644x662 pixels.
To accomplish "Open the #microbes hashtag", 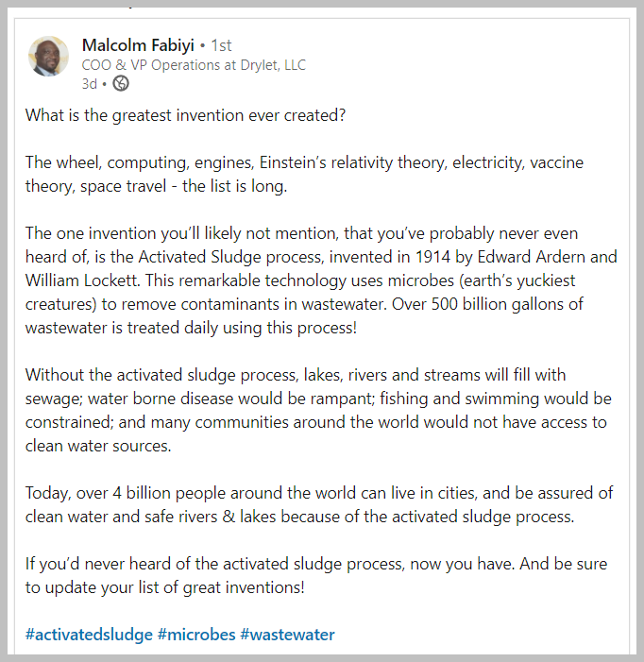I will pyautogui.click(x=196, y=634).
